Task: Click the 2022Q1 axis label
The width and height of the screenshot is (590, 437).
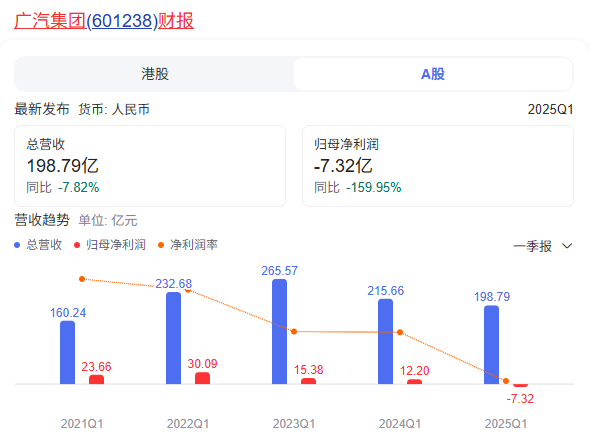Action: click(188, 424)
